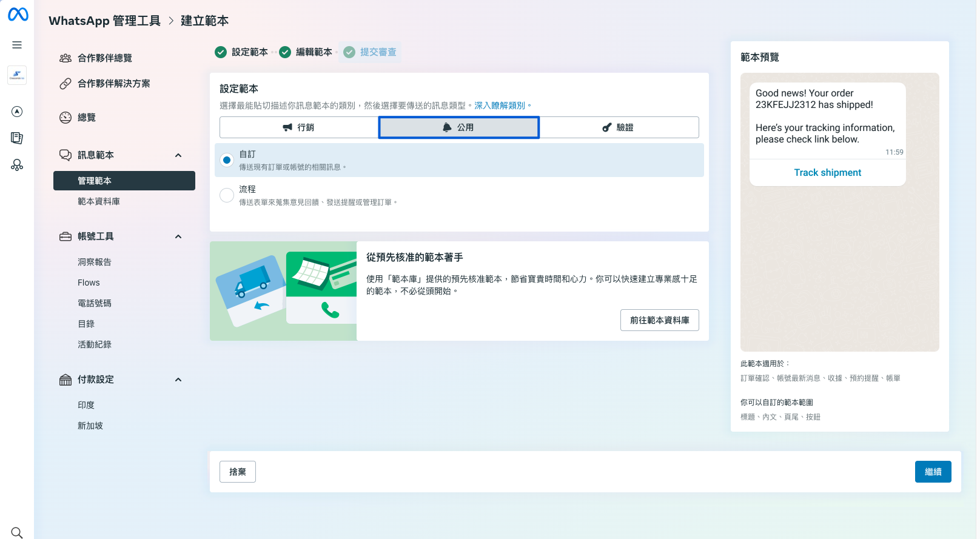Click the business account avatar thumbnail
980x539 pixels.
17,75
